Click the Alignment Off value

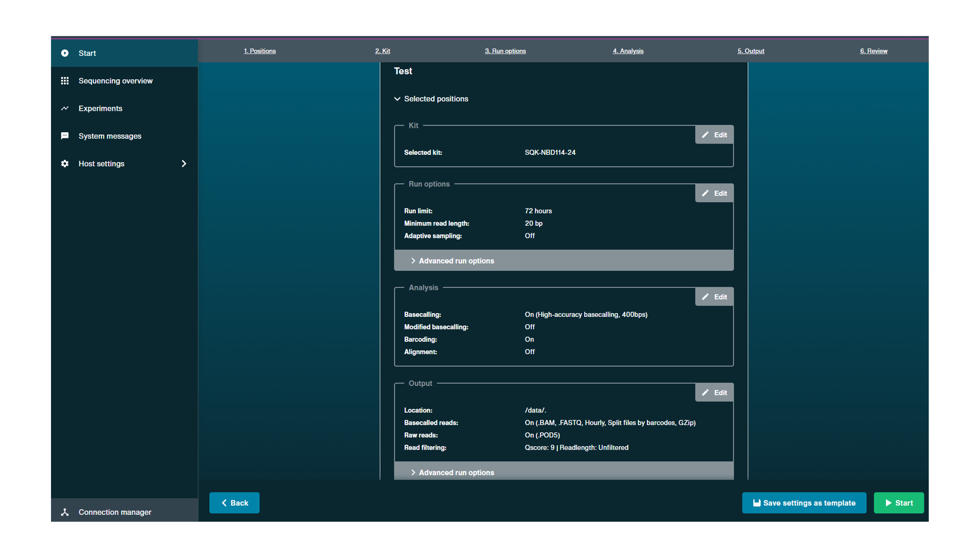pos(530,352)
